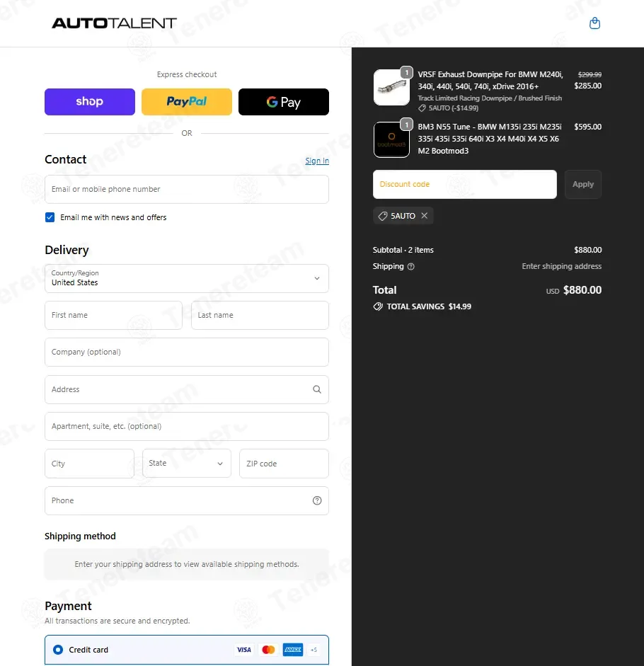Open the State dropdown
Image resolution: width=644 pixels, height=666 pixels.
pos(187,464)
